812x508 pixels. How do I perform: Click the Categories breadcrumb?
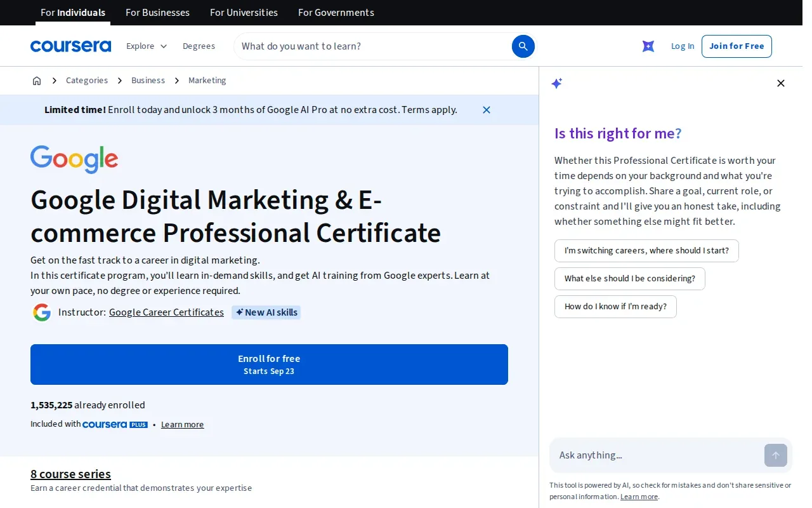(x=87, y=81)
